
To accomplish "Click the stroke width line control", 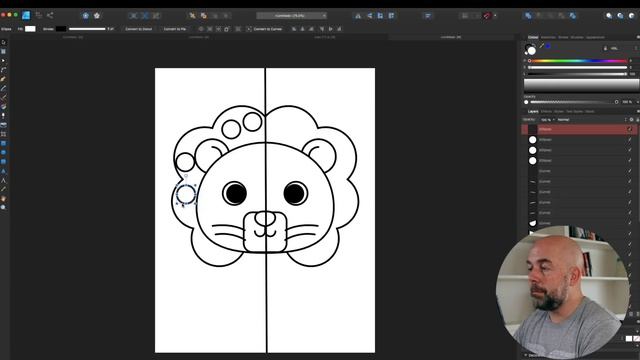I will (87, 29).
